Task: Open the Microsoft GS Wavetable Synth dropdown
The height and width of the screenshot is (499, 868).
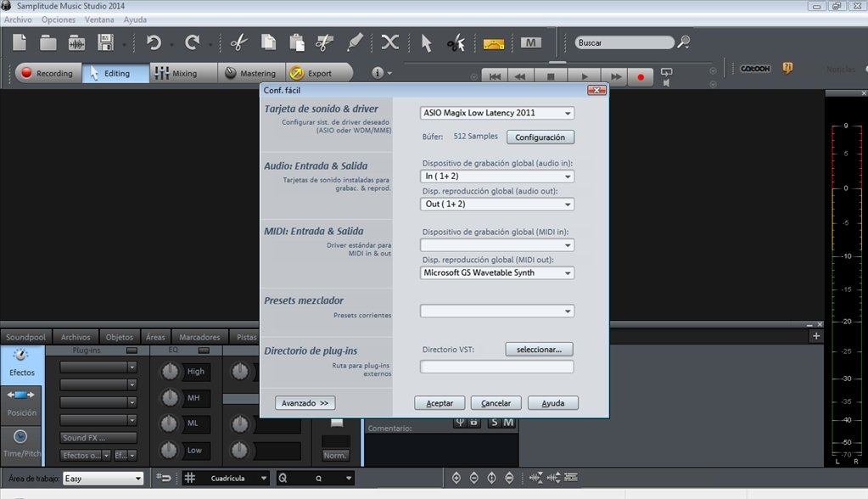Action: point(496,272)
